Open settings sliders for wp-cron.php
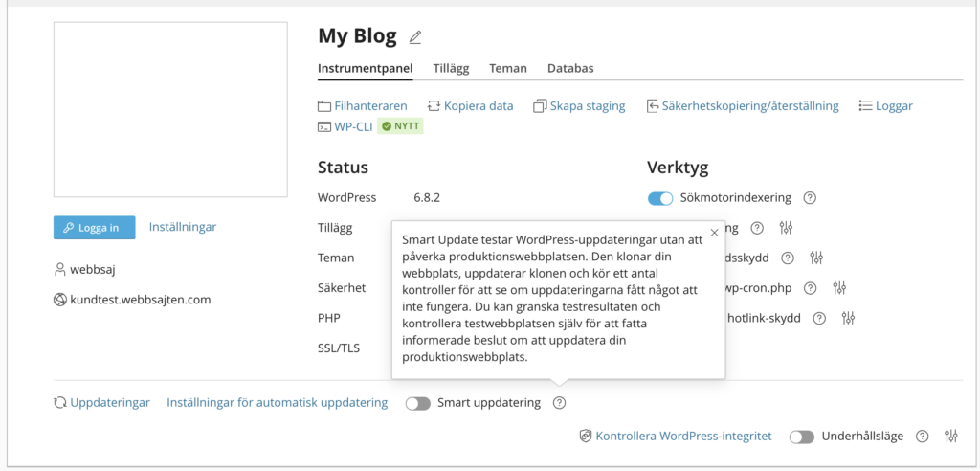Screen dimensions: 980x471 (839, 288)
